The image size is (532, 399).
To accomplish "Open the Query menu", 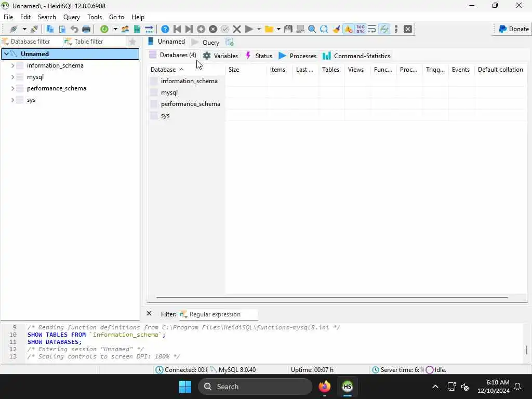I will click(x=72, y=17).
